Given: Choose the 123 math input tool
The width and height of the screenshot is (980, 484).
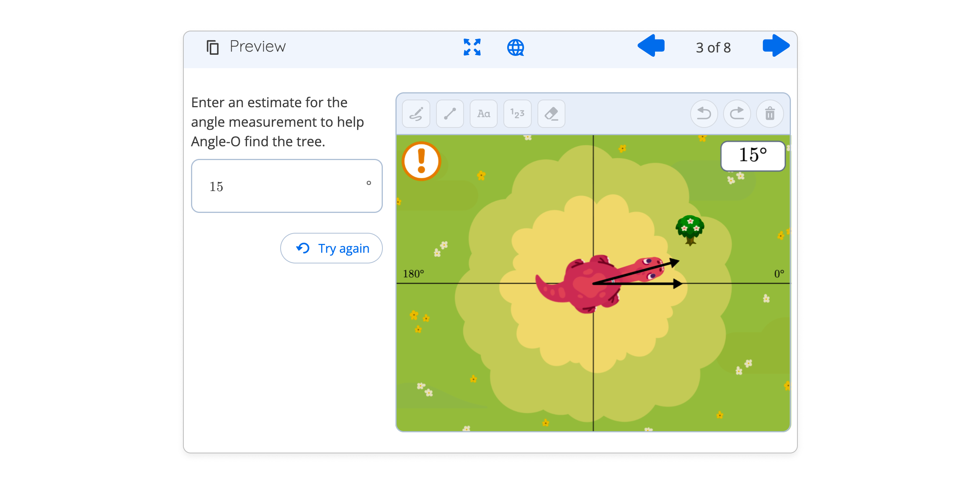Looking at the screenshot, I should click(x=517, y=114).
